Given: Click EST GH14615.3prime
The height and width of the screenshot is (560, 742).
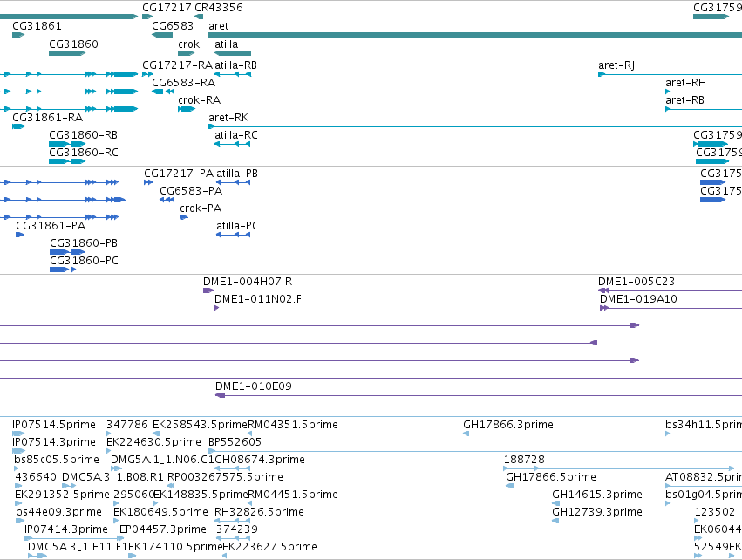Looking at the screenshot, I should tap(597, 495).
